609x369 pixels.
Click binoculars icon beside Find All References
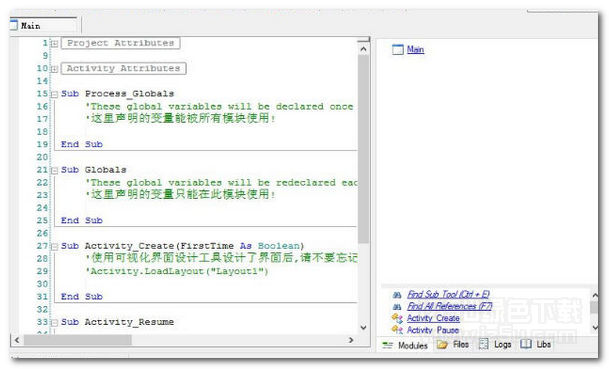(397, 307)
